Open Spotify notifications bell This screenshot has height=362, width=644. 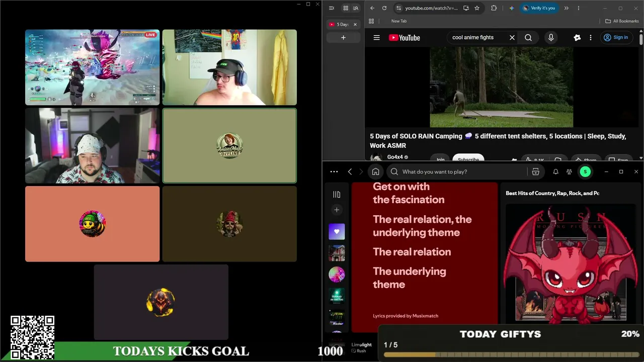pos(555,172)
